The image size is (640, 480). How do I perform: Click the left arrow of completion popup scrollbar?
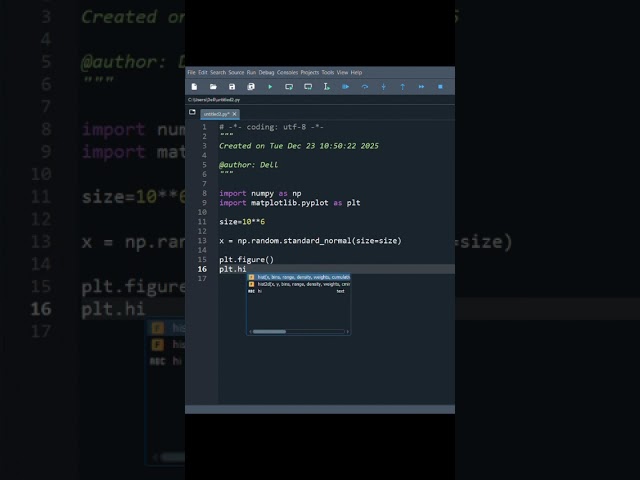point(250,331)
